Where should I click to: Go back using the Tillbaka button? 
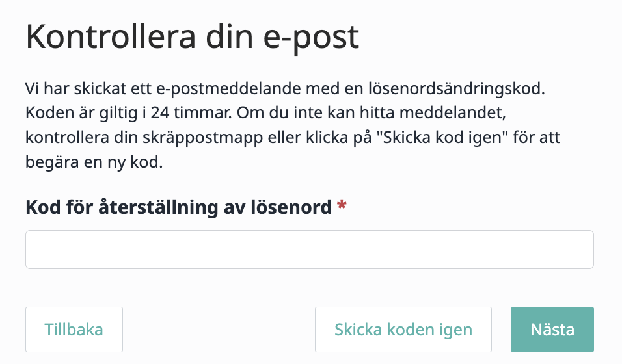[x=74, y=330]
